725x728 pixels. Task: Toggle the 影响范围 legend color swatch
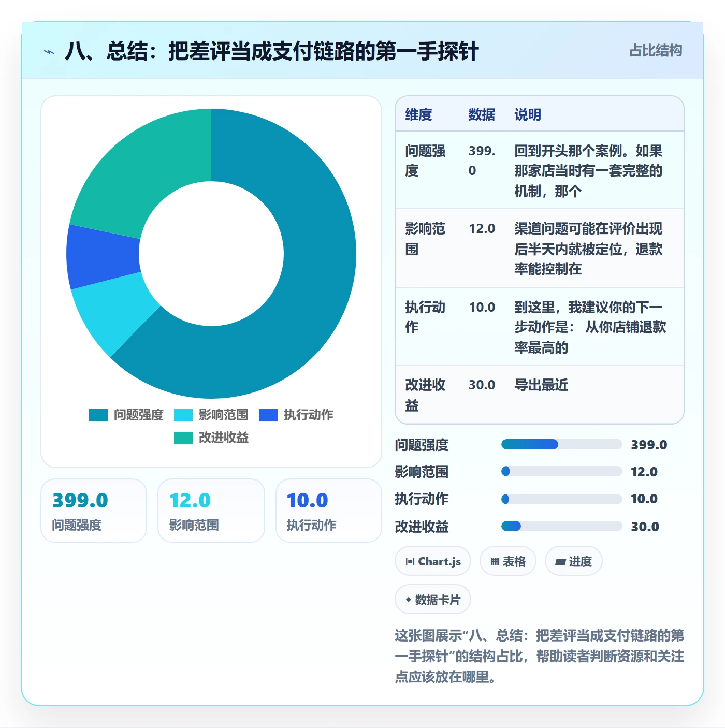point(183,415)
